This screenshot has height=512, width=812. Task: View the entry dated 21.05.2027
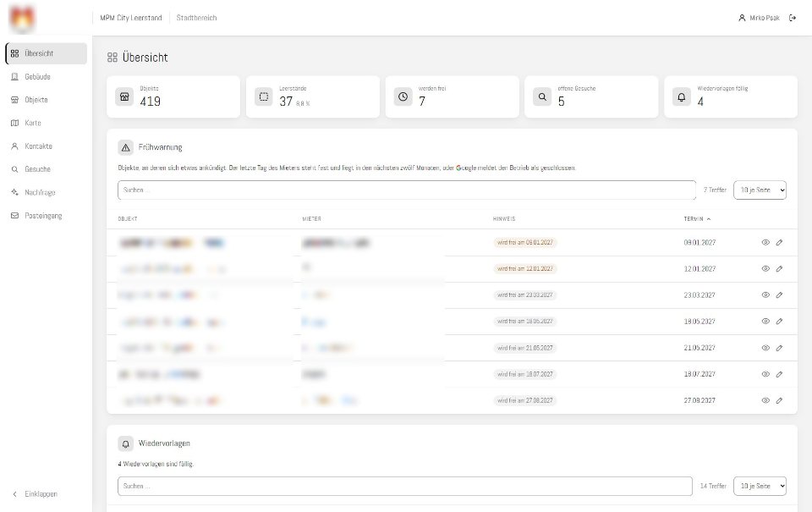coord(765,348)
